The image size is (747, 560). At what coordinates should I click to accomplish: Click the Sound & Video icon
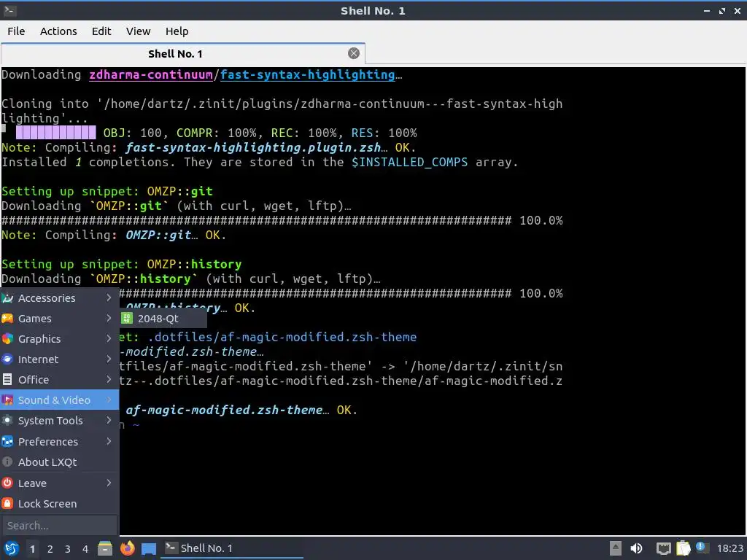click(x=7, y=400)
